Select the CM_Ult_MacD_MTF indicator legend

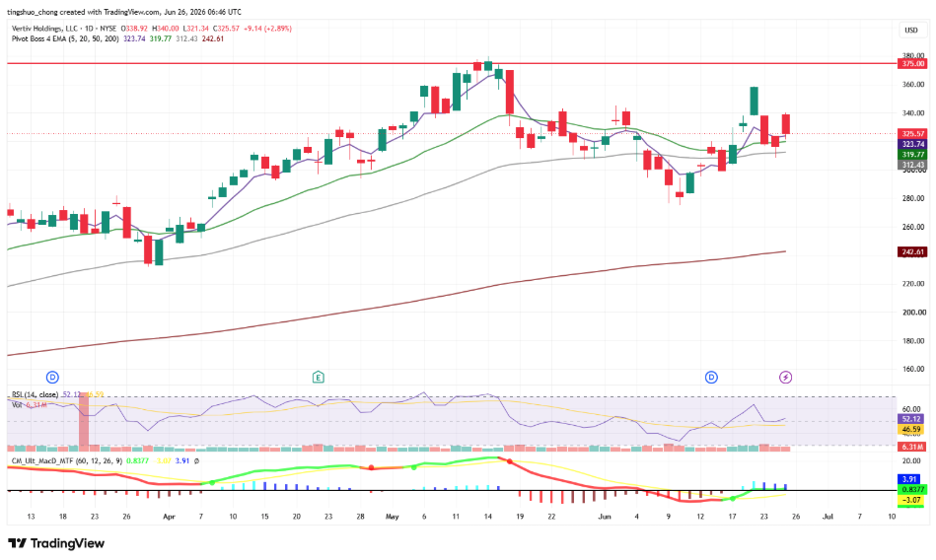click(67, 460)
